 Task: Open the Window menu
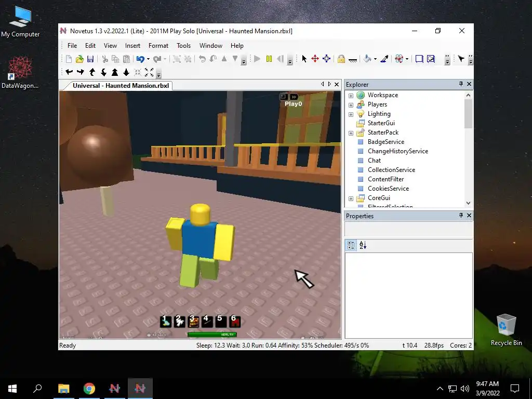(211, 46)
